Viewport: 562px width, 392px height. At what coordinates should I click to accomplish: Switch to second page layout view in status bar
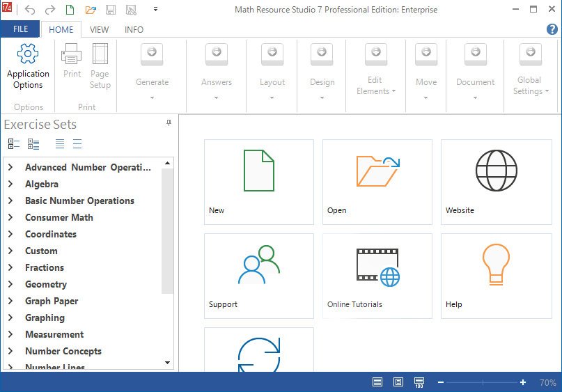point(398,382)
